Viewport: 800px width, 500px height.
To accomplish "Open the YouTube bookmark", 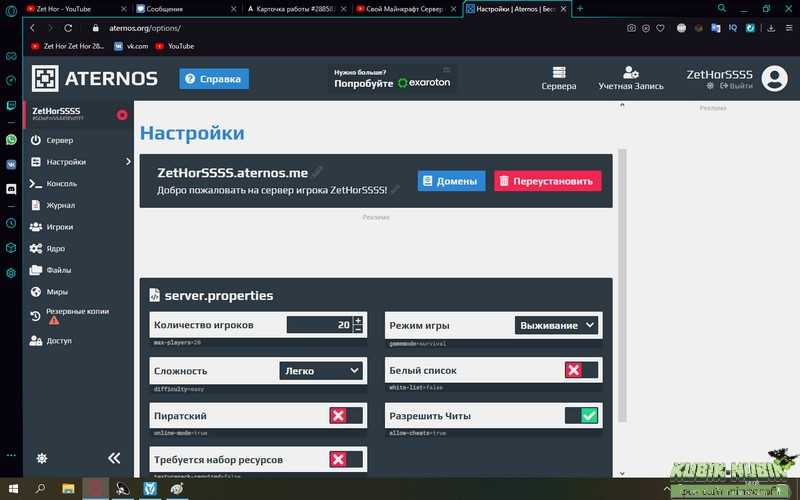I will point(175,46).
